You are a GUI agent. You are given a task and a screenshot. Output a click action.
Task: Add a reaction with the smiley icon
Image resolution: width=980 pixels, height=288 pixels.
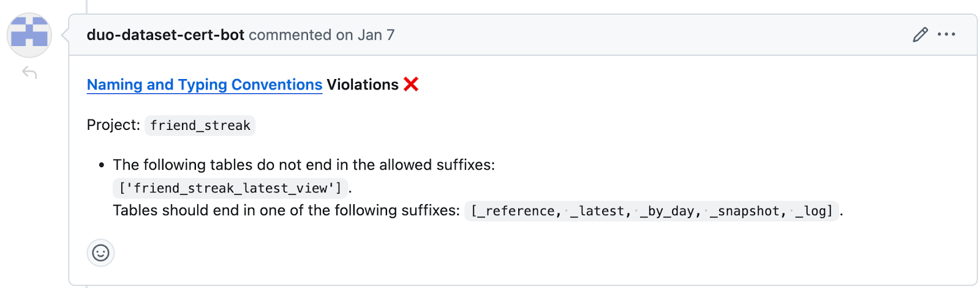point(100,252)
